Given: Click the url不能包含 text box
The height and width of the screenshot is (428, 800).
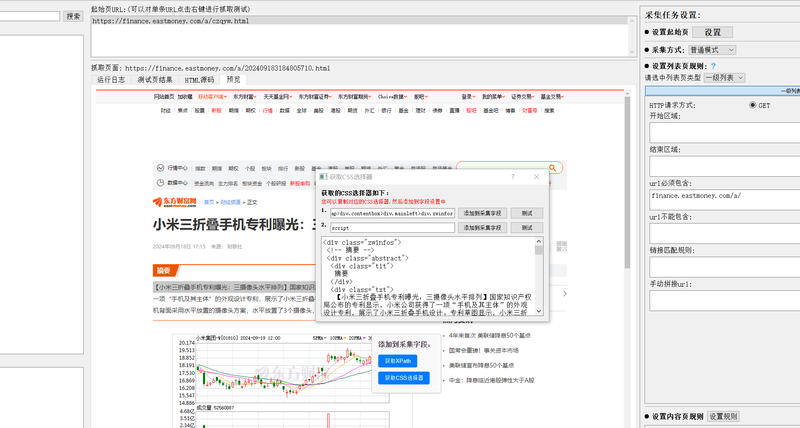Looking at the screenshot, I should pos(724,234).
